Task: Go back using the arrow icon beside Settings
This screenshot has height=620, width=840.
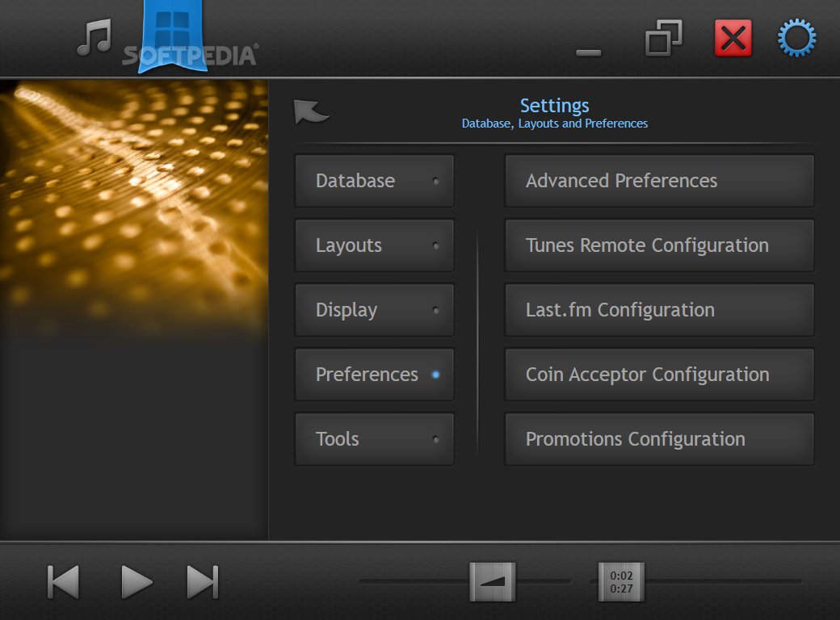Action: click(x=311, y=111)
